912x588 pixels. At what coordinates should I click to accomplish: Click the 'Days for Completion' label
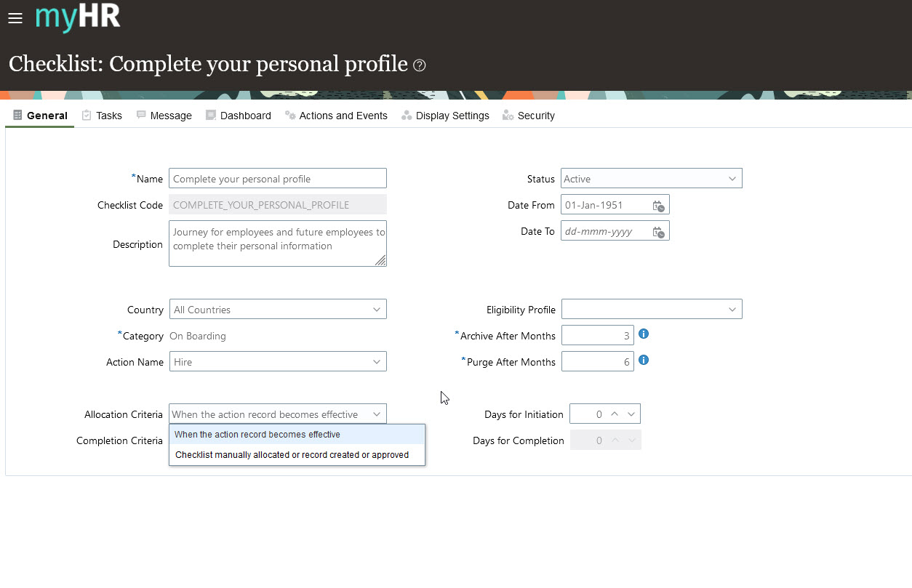(x=519, y=440)
